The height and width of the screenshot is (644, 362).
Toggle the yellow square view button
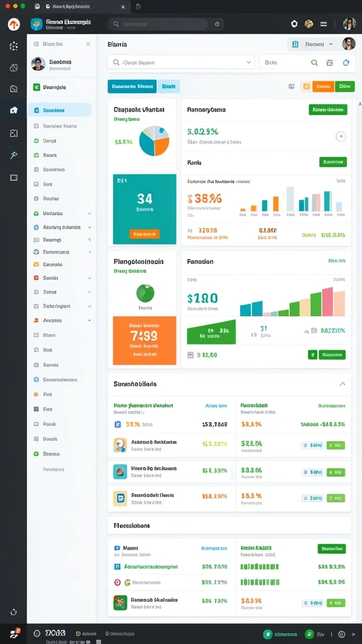pyautogui.click(x=306, y=86)
